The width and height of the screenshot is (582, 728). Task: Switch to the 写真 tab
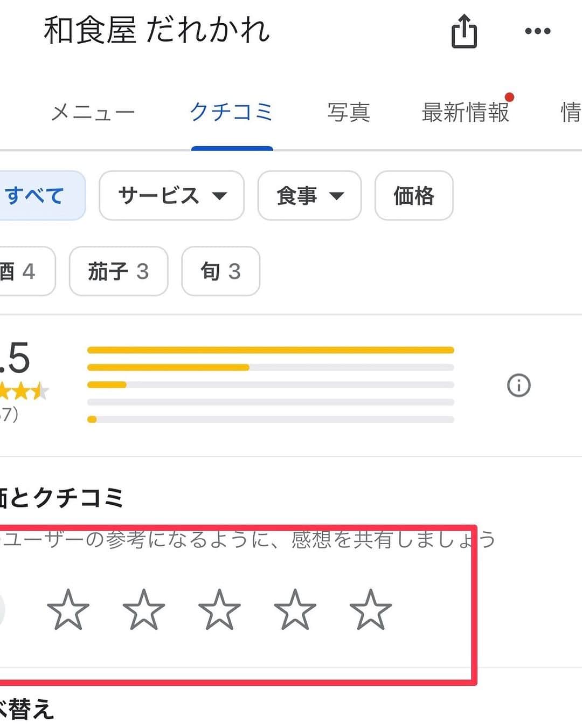(349, 112)
